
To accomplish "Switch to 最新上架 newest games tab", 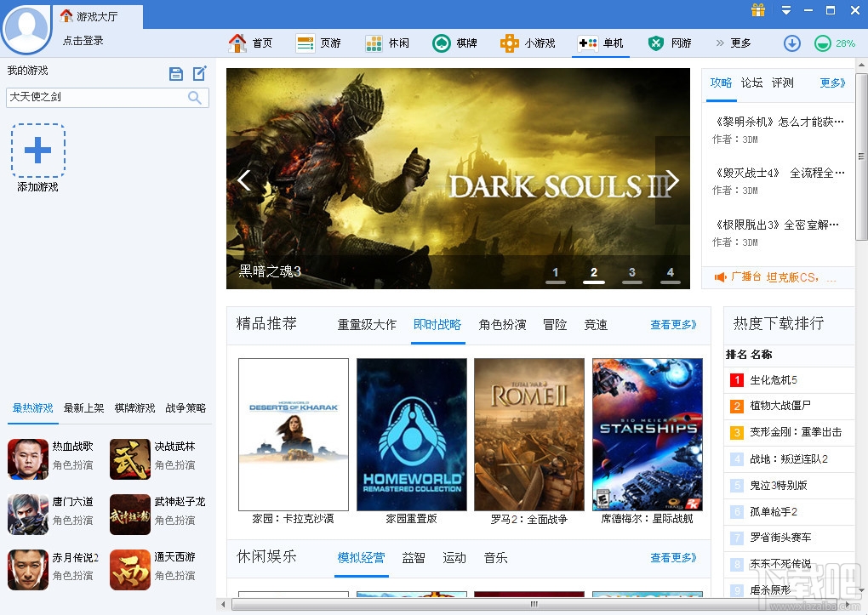I will [82, 408].
